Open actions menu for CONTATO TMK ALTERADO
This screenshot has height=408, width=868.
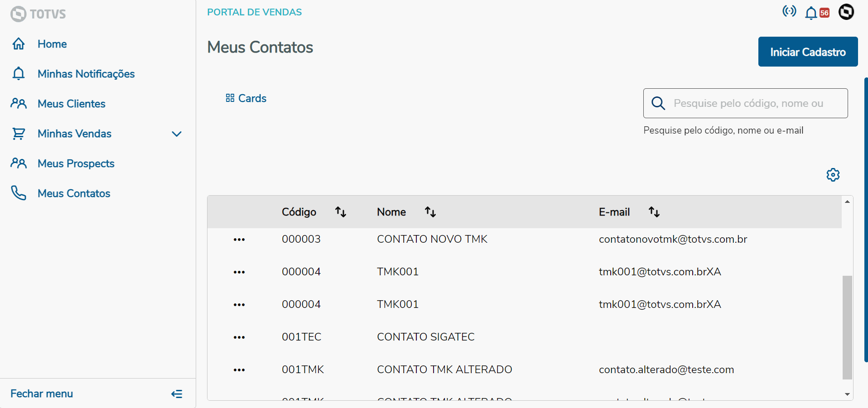coord(239,370)
